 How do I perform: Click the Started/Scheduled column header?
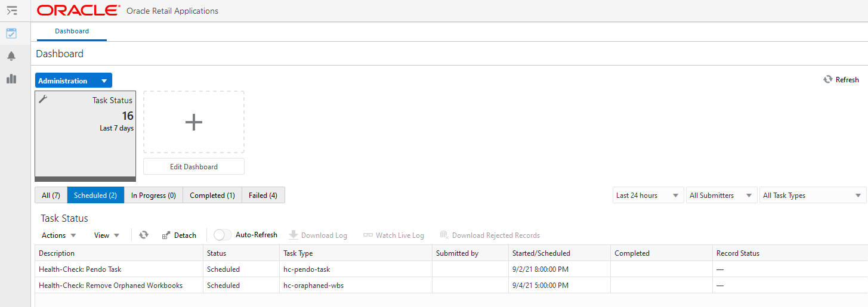click(560, 253)
